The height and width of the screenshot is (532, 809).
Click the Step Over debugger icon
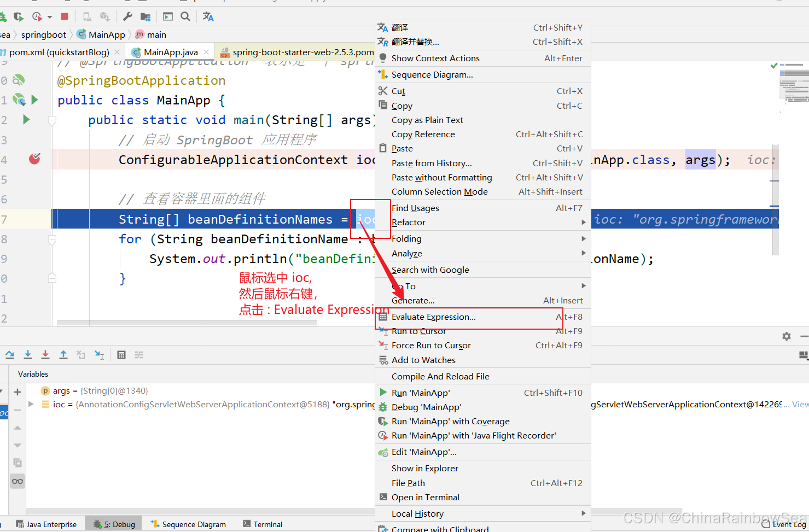[x=10, y=355]
